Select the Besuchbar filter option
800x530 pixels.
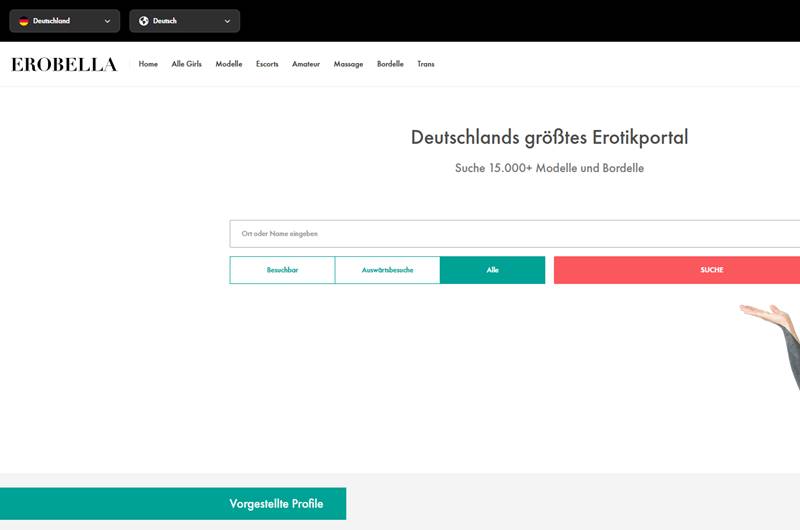click(282, 270)
